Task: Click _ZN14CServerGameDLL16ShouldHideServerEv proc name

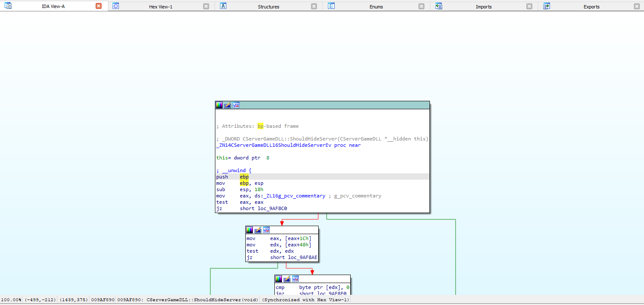Action: click(274, 145)
